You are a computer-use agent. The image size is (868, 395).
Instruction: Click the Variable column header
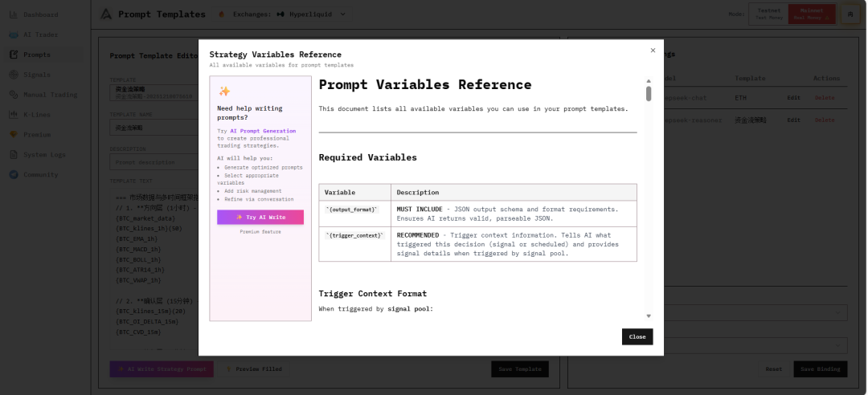pyautogui.click(x=355, y=193)
